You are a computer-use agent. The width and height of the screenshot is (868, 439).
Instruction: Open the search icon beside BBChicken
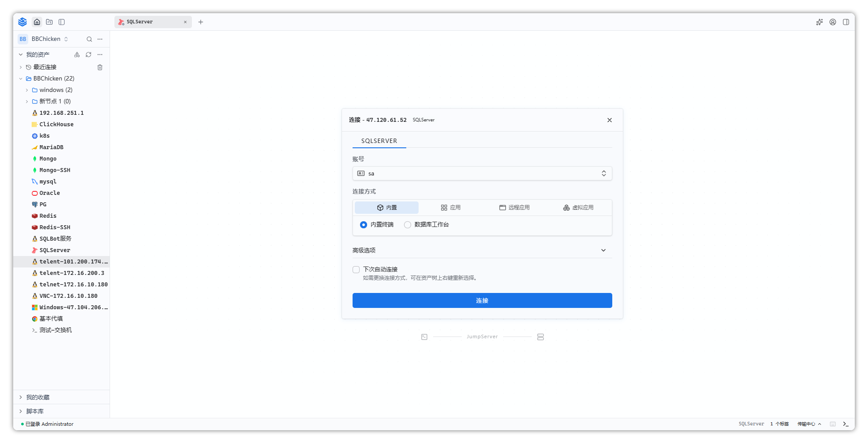89,39
